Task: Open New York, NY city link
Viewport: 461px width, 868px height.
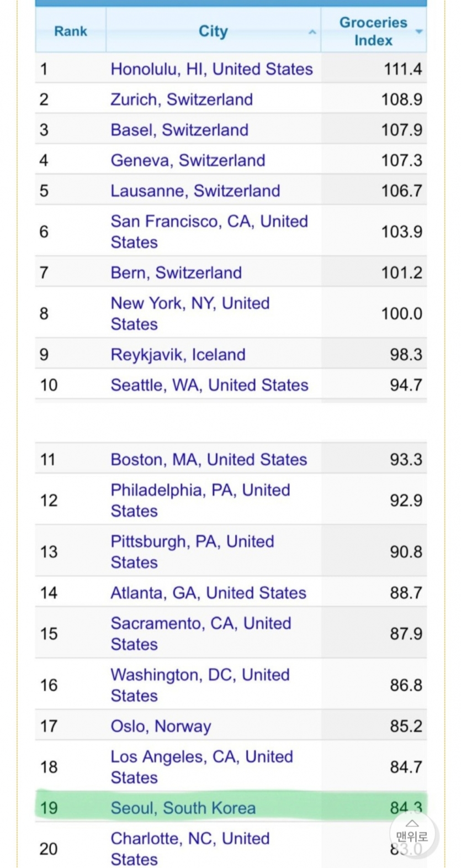Action: click(x=190, y=313)
